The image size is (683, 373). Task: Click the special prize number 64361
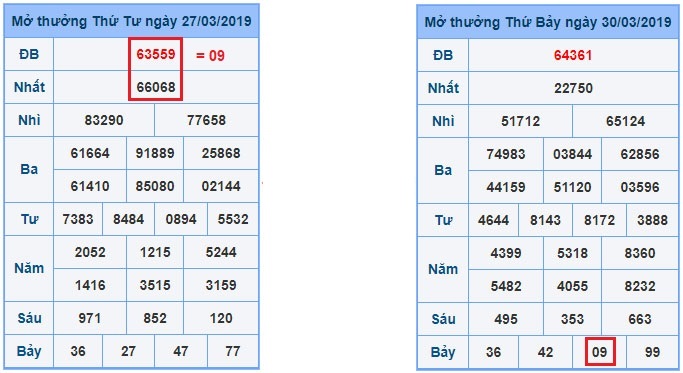pyautogui.click(x=573, y=55)
